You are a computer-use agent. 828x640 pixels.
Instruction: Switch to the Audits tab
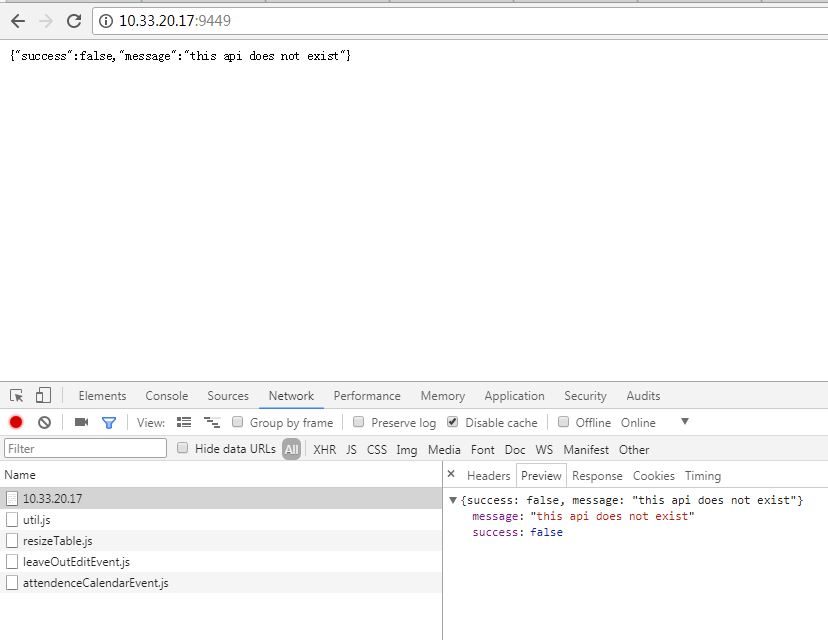(x=643, y=396)
